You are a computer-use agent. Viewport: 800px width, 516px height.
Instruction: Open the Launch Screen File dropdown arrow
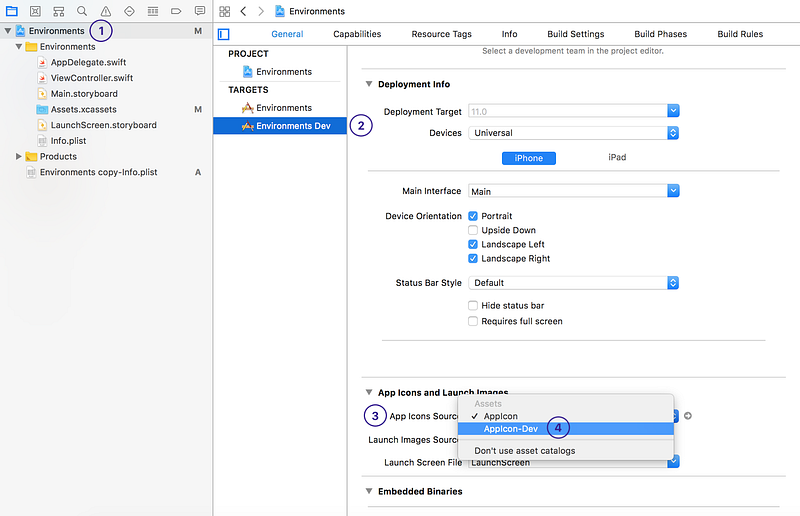click(x=673, y=461)
